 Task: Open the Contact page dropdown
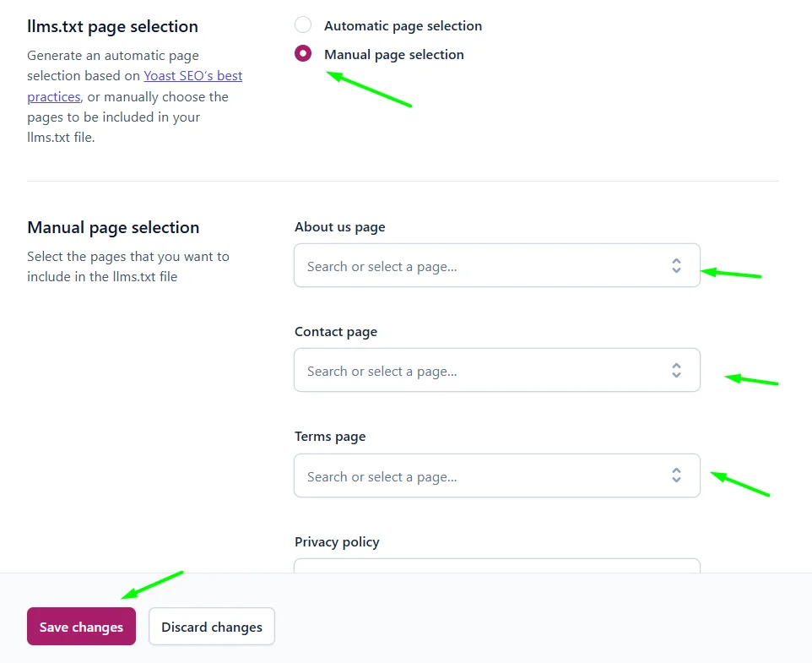(x=496, y=369)
